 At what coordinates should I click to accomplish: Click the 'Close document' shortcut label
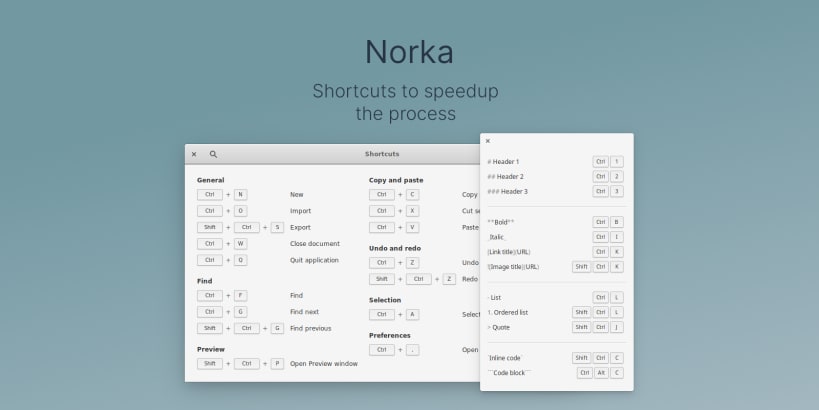pyautogui.click(x=315, y=244)
